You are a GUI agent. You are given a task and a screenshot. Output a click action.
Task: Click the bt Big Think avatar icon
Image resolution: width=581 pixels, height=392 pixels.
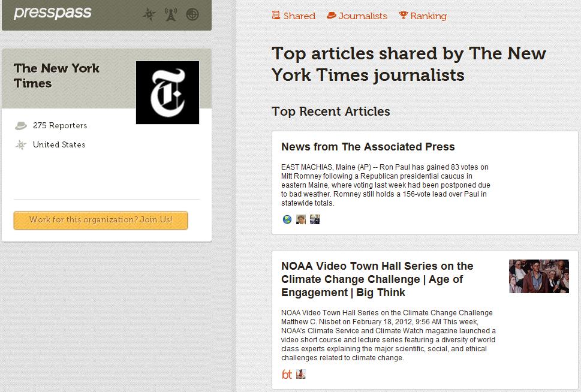point(287,374)
